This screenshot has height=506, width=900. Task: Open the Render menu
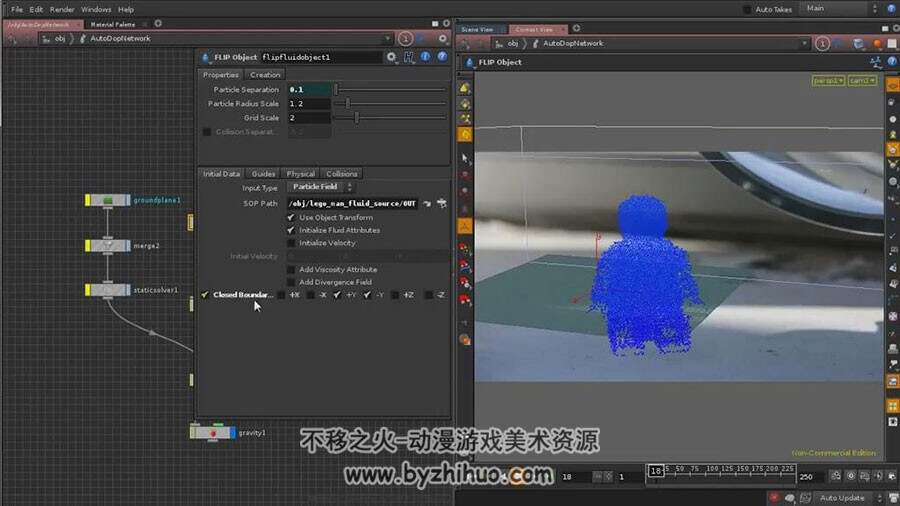pos(62,9)
